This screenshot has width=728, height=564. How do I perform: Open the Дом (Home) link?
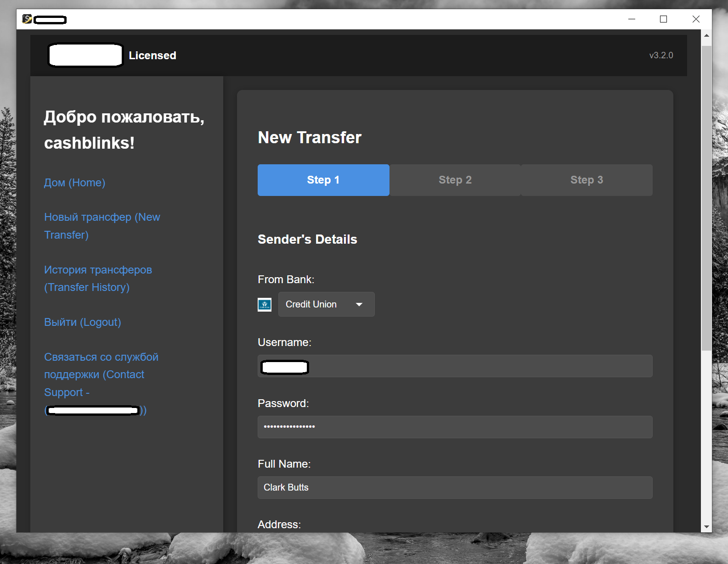click(x=74, y=183)
